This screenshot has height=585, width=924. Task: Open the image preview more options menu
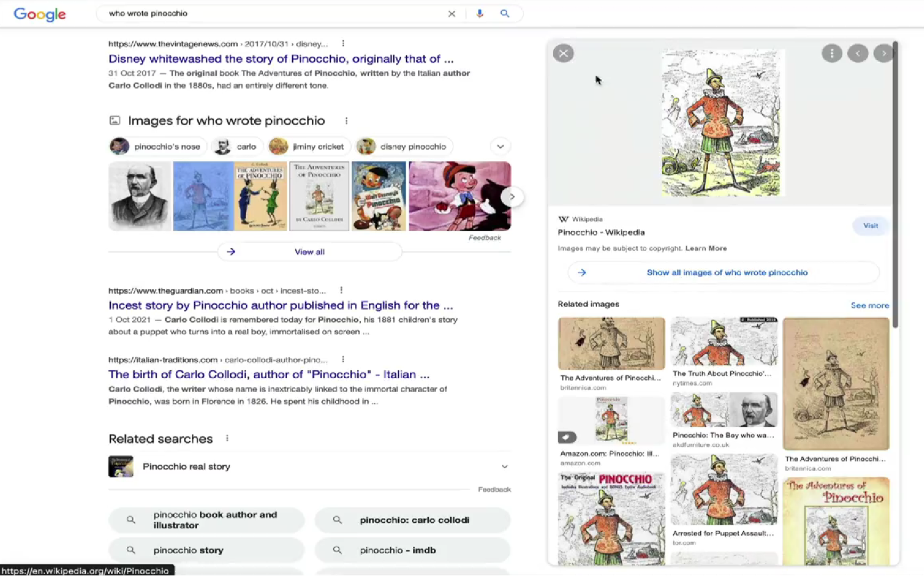(x=832, y=53)
